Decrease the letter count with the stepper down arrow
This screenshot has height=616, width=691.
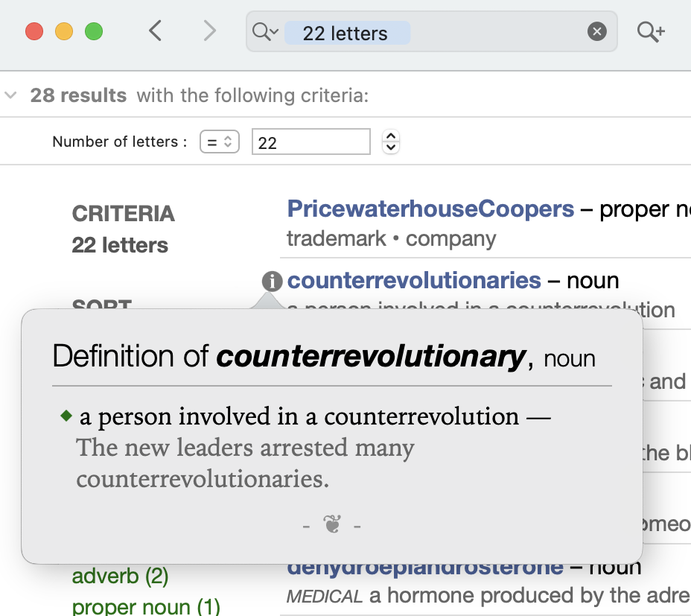[x=391, y=147]
